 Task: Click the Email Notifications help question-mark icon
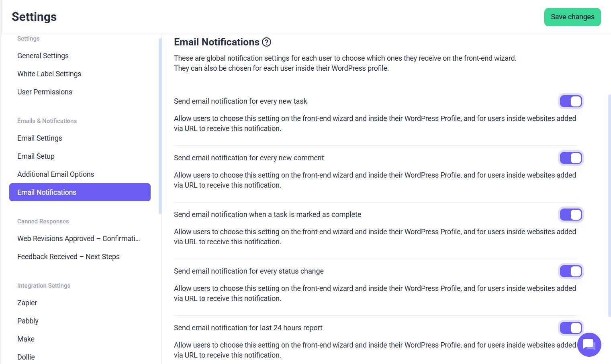point(266,42)
